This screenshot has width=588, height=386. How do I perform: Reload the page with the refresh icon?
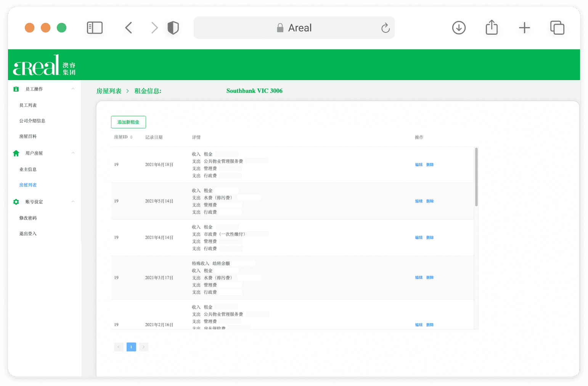coord(386,28)
